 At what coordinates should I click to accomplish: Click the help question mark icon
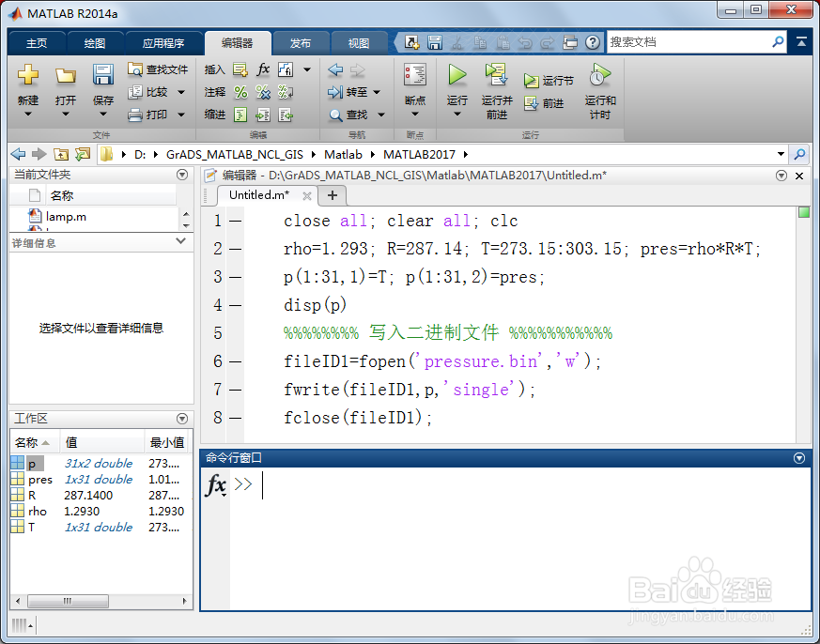[593, 42]
